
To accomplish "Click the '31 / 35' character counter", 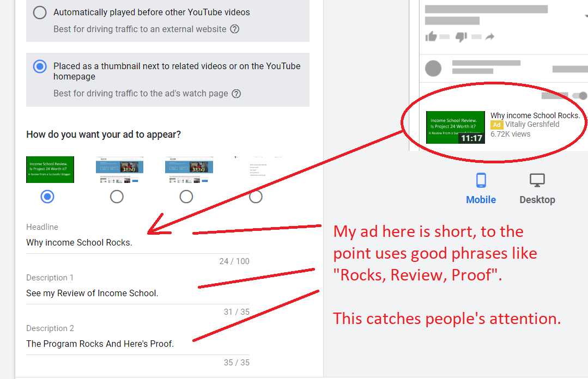I will 237,312.
